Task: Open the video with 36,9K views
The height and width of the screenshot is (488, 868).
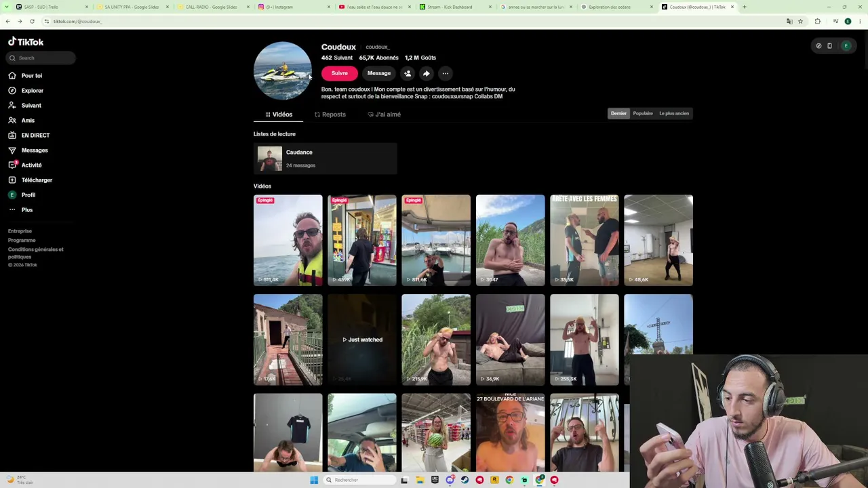Action: (510, 340)
